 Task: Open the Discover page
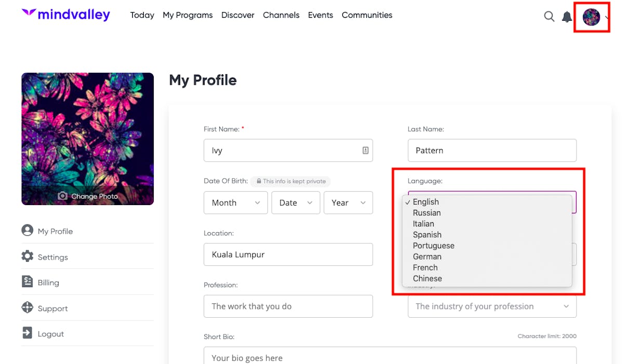(x=238, y=15)
